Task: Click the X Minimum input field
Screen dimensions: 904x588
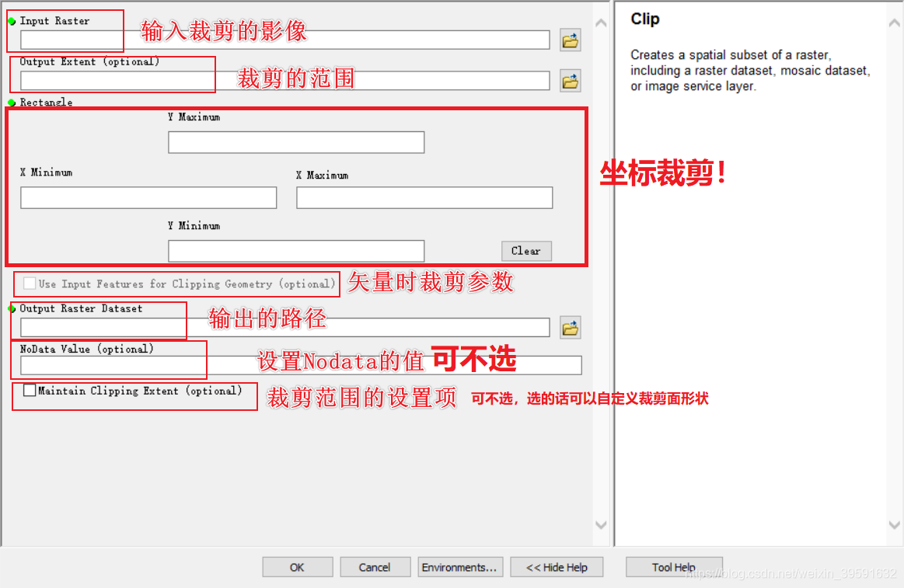Action: pyautogui.click(x=148, y=197)
